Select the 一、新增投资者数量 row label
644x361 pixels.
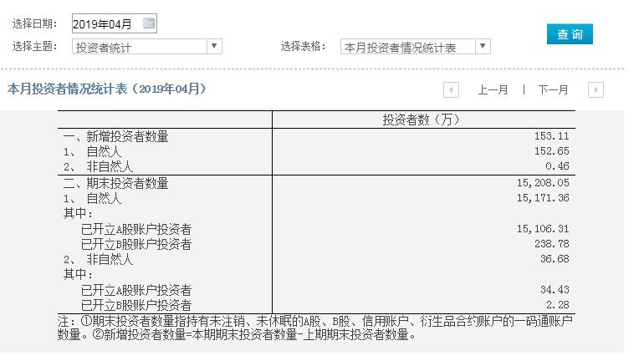click(x=116, y=136)
